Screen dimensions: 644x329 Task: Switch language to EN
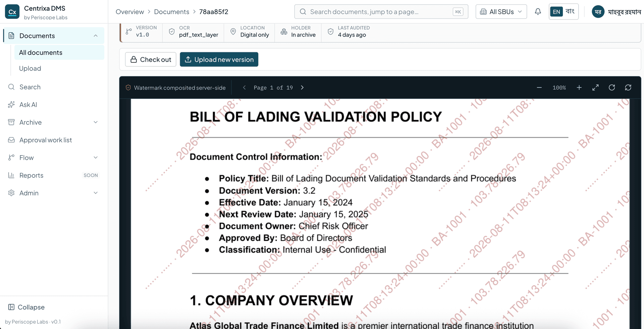pyautogui.click(x=556, y=12)
